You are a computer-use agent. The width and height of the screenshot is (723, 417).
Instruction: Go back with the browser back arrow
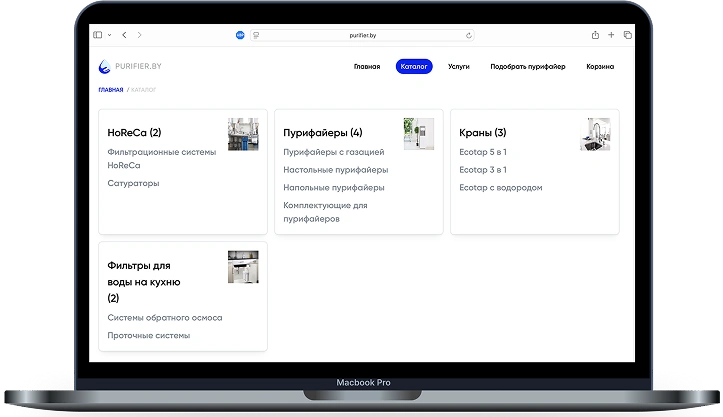124,35
